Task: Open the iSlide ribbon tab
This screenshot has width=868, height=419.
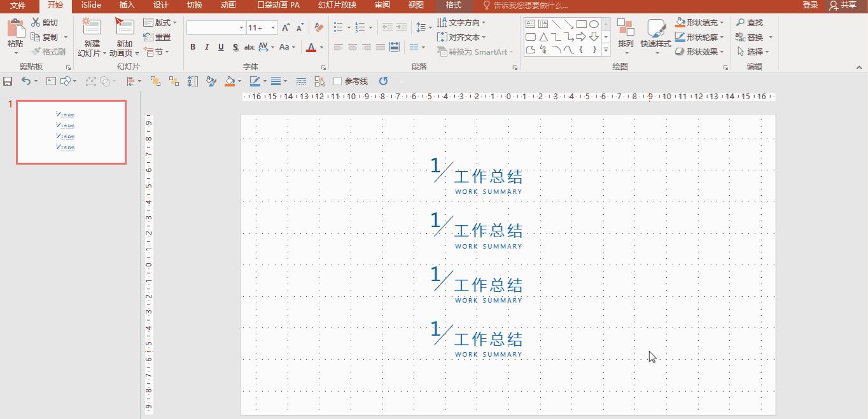Action: [x=90, y=5]
